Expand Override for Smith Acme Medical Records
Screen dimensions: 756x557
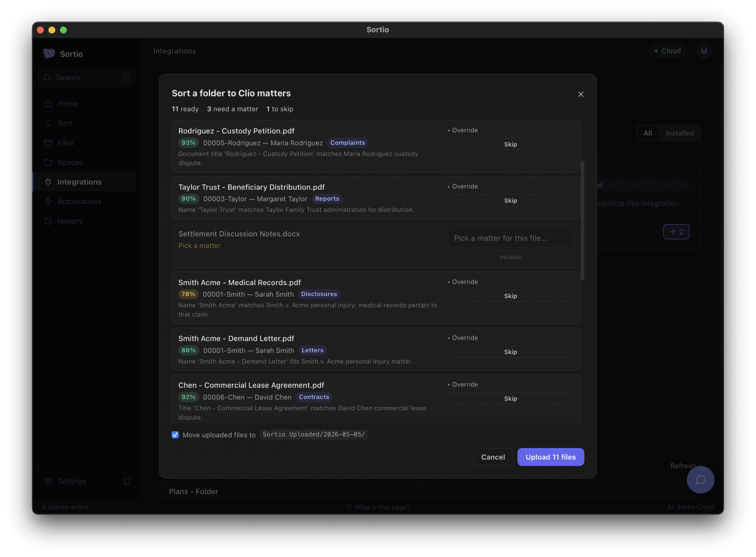[462, 282]
